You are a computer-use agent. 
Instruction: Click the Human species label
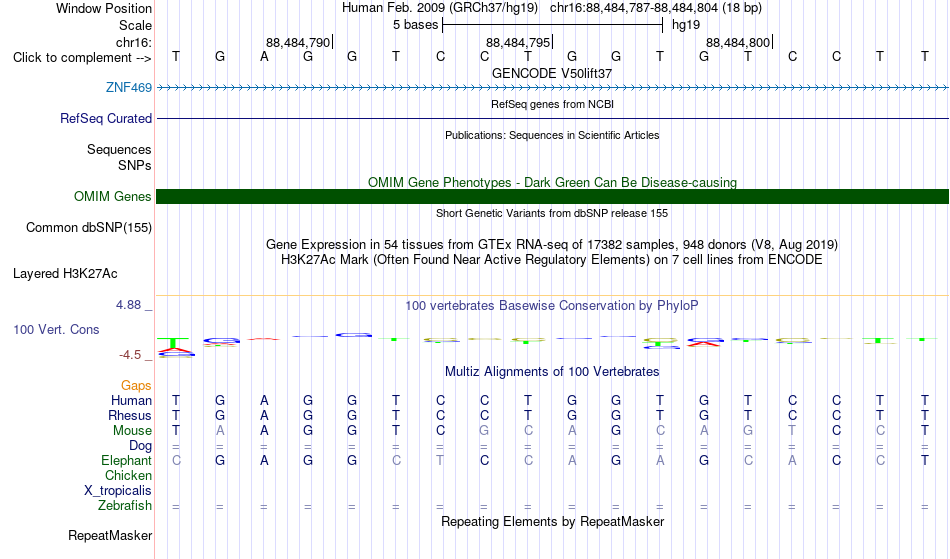(x=131, y=400)
